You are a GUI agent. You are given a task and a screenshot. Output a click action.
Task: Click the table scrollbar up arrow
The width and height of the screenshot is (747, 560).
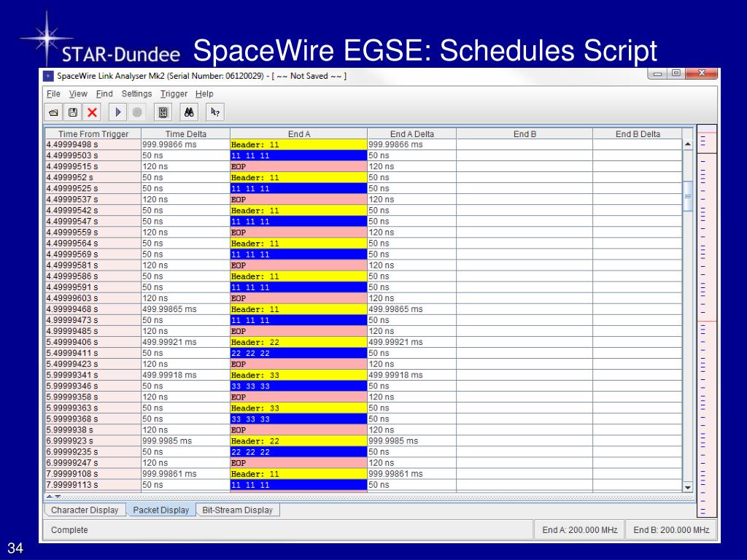point(687,144)
